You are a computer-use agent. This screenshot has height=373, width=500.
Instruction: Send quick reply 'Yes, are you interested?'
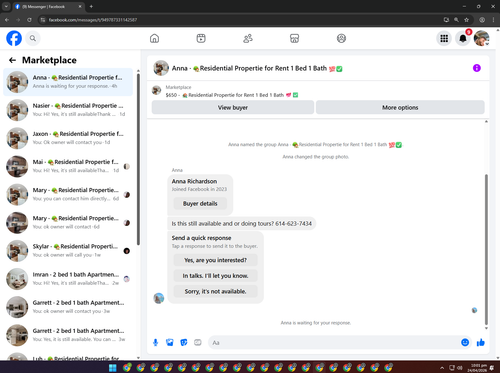pos(215,260)
